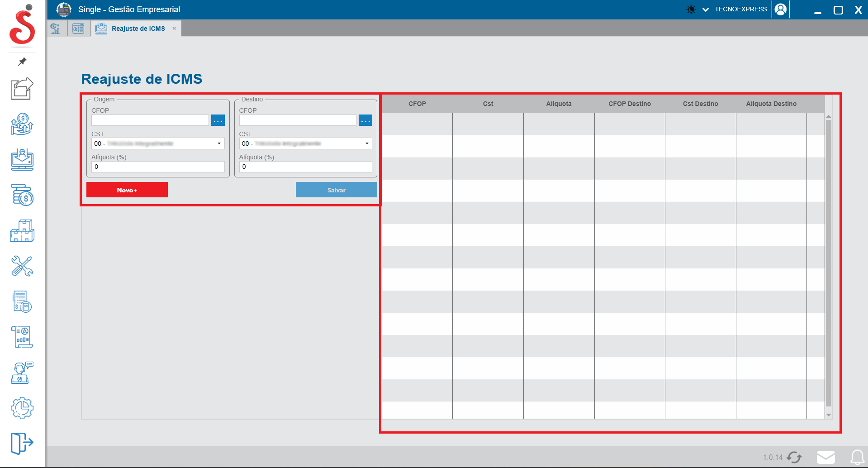Toggle the sun brightness theme icon

(x=691, y=10)
